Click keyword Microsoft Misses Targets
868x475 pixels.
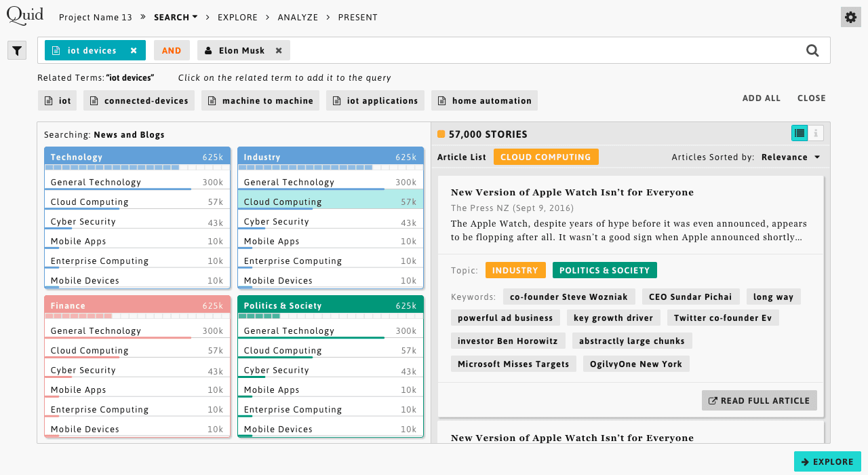click(513, 364)
